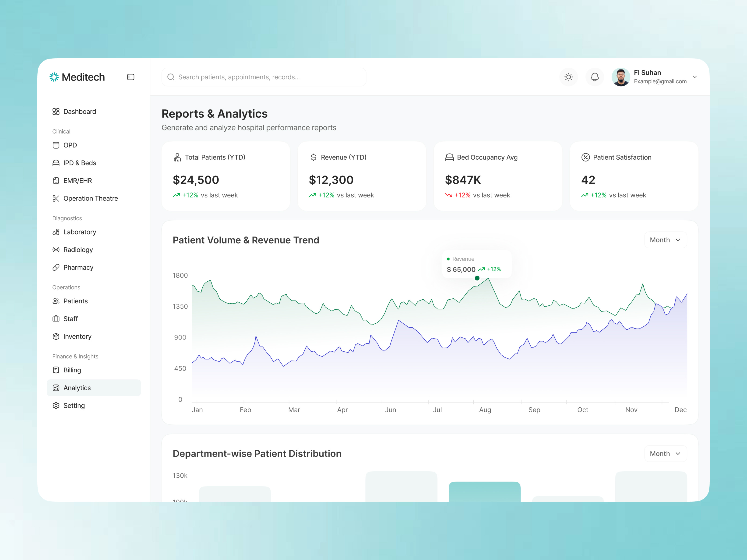Open the Laboratory page
This screenshot has height=560, width=747.
(94, 232)
